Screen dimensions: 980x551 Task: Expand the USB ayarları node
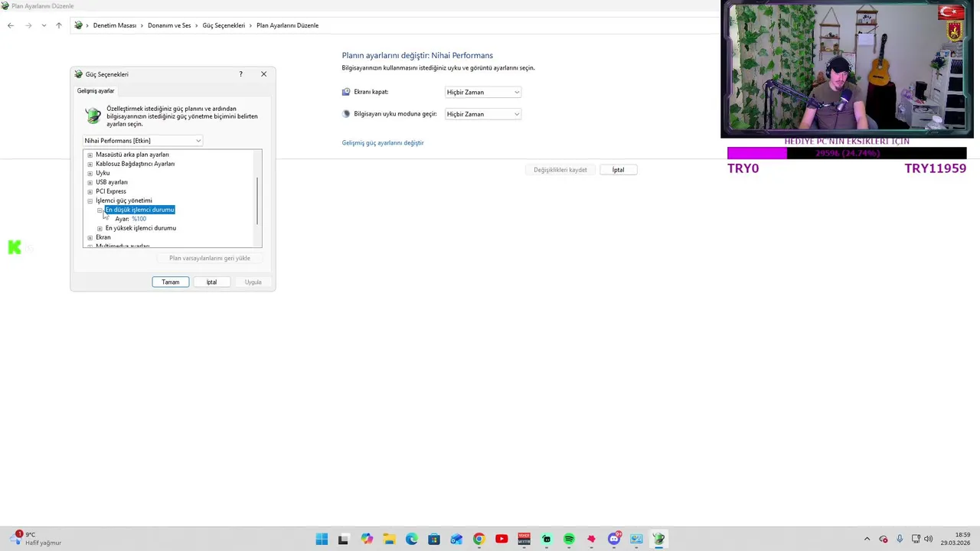[90, 182]
